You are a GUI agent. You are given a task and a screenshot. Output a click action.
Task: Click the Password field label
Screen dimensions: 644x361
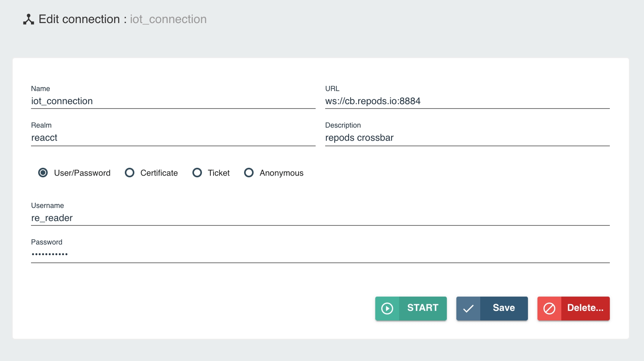(47, 242)
